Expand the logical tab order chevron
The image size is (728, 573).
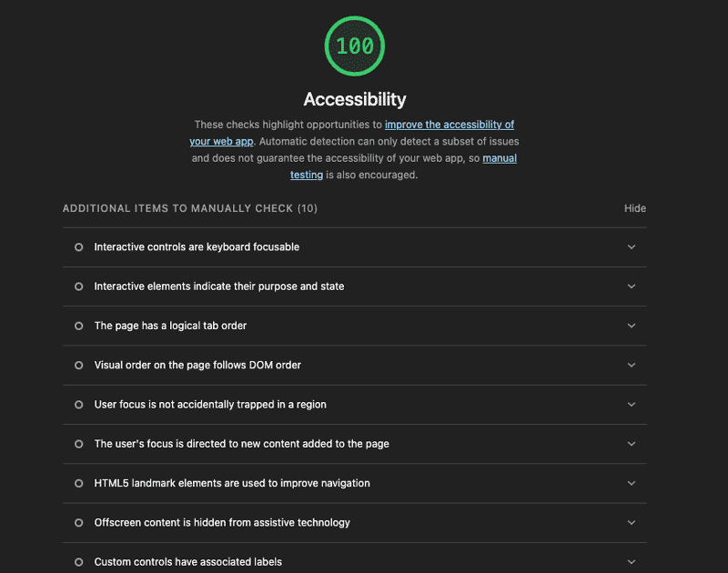(x=632, y=326)
